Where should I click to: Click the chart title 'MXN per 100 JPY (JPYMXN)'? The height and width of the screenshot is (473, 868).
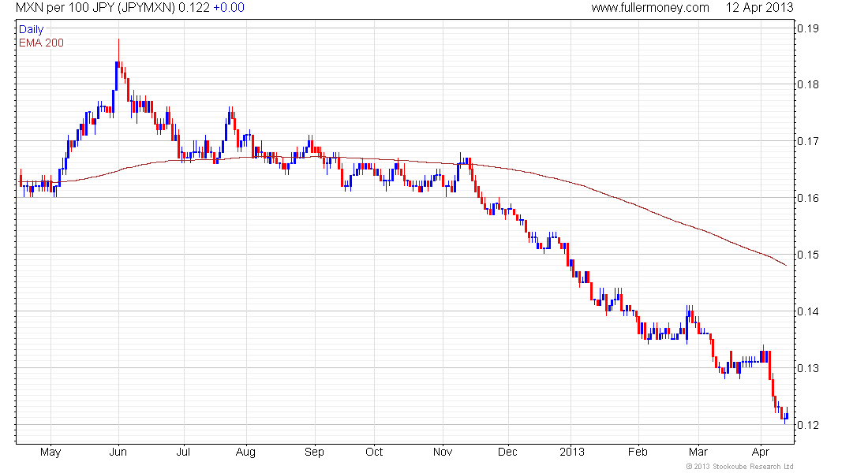point(95,8)
